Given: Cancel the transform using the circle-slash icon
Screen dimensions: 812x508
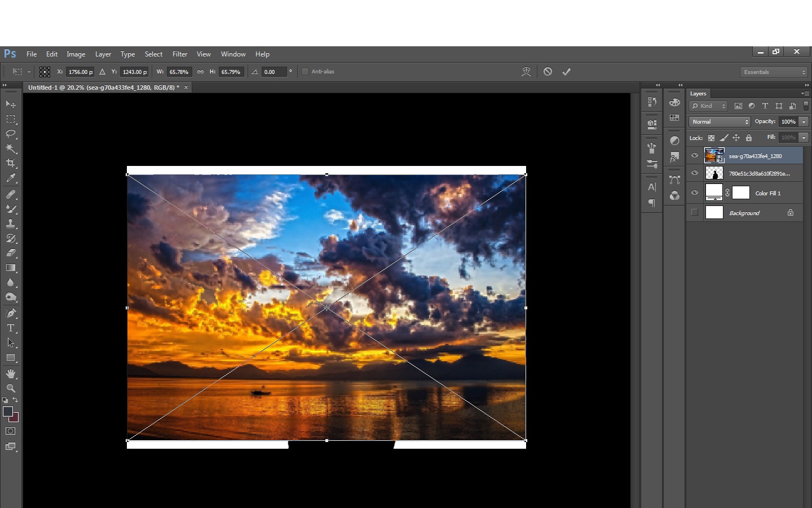Looking at the screenshot, I should click(x=548, y=72).
